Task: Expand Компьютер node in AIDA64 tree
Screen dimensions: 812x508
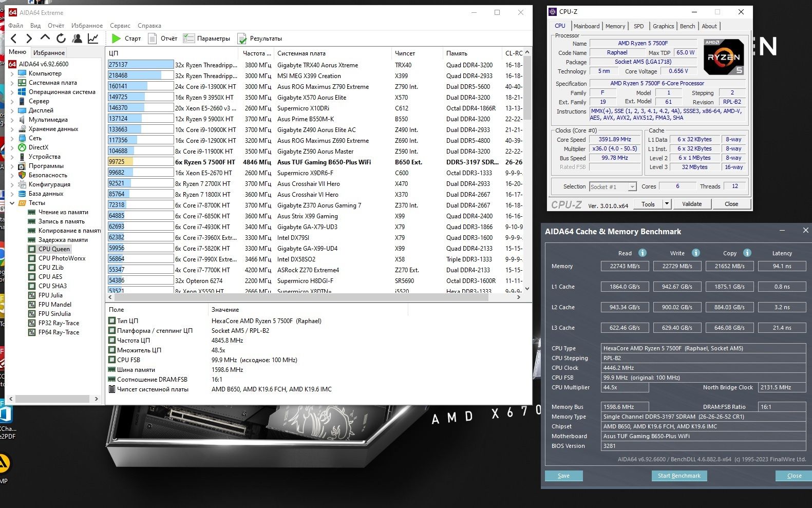Action: tap(12, 73)
